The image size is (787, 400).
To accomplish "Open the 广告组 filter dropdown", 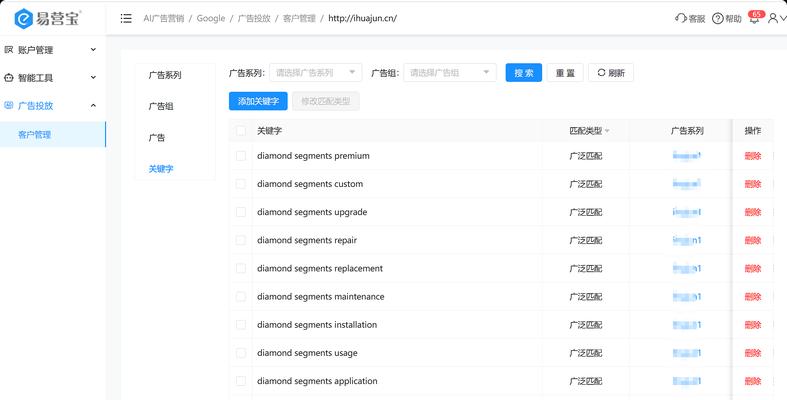I will pyautogui.click(x=450, y=73).
